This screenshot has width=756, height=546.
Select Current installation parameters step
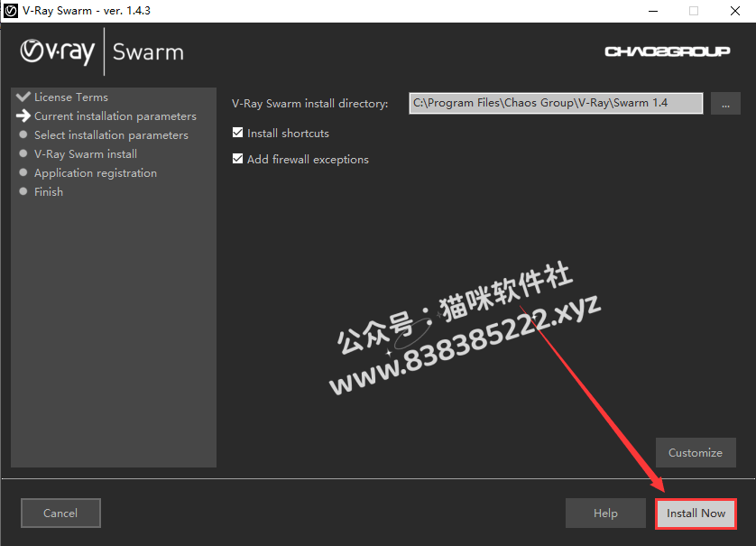coord(115,116)
